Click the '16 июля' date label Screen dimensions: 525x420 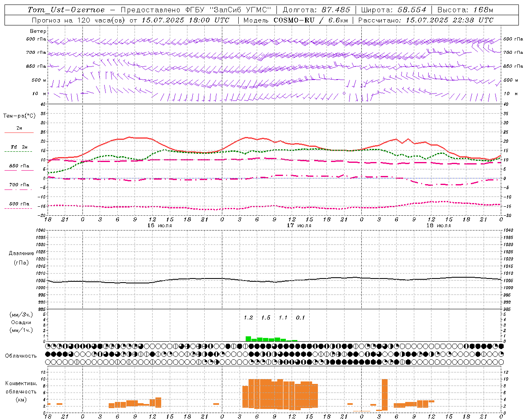coord(160,226)
